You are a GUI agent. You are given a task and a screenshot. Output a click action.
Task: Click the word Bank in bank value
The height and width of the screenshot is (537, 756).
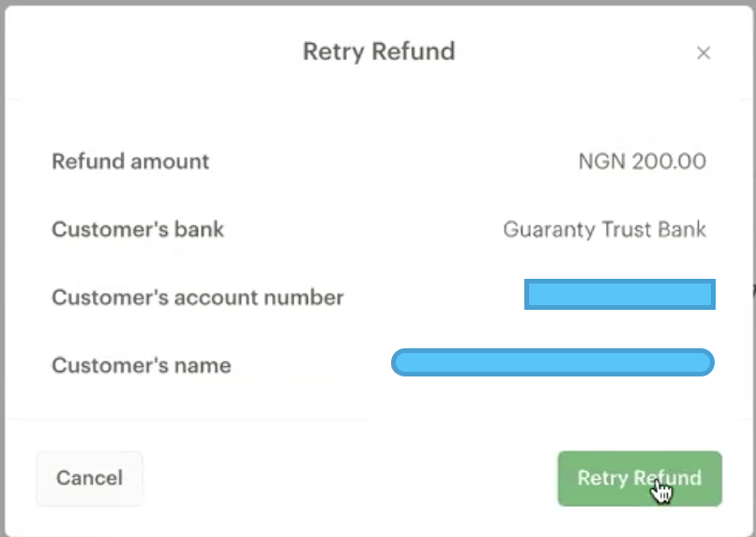click(682, 229)
